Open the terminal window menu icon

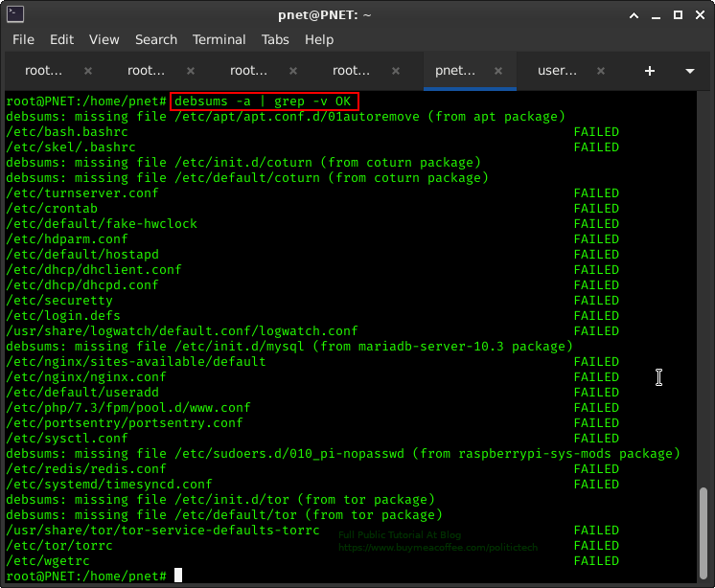pos(15,14)
